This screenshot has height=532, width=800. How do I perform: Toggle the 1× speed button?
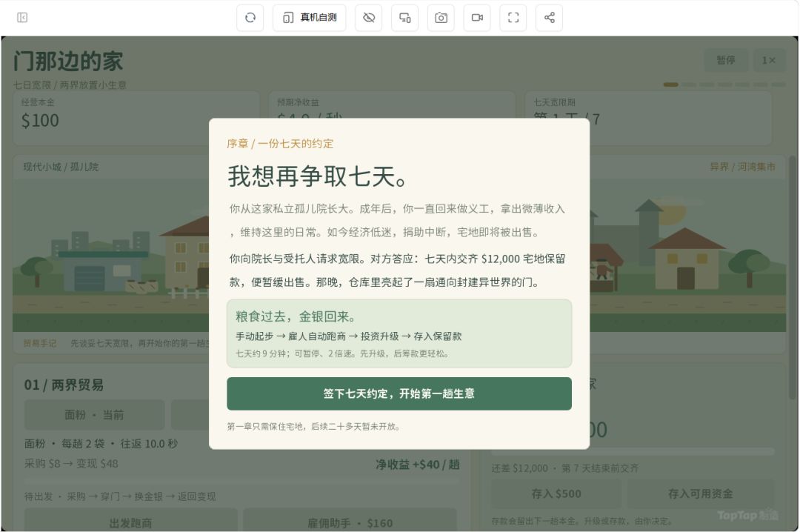click(x=768, y=60)
